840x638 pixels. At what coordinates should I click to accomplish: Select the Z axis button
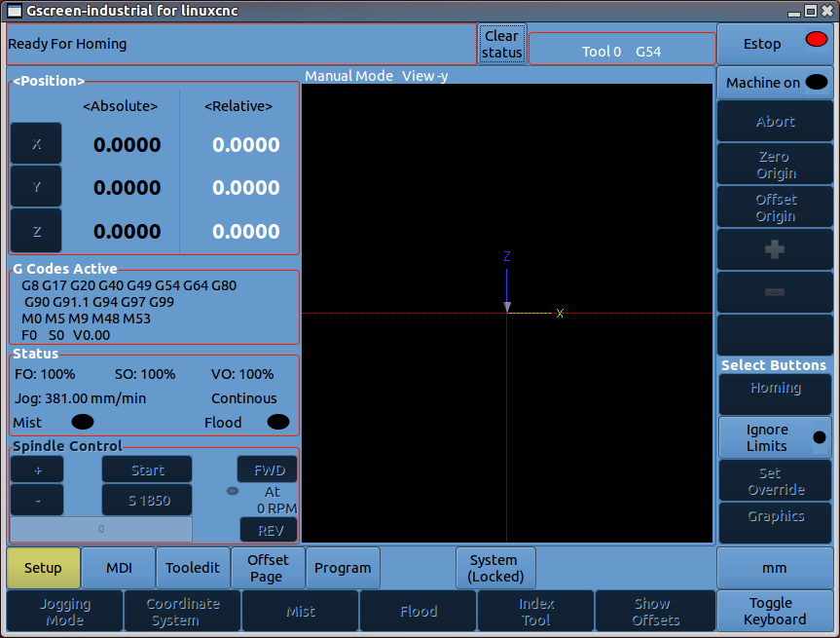coord(36,231)
